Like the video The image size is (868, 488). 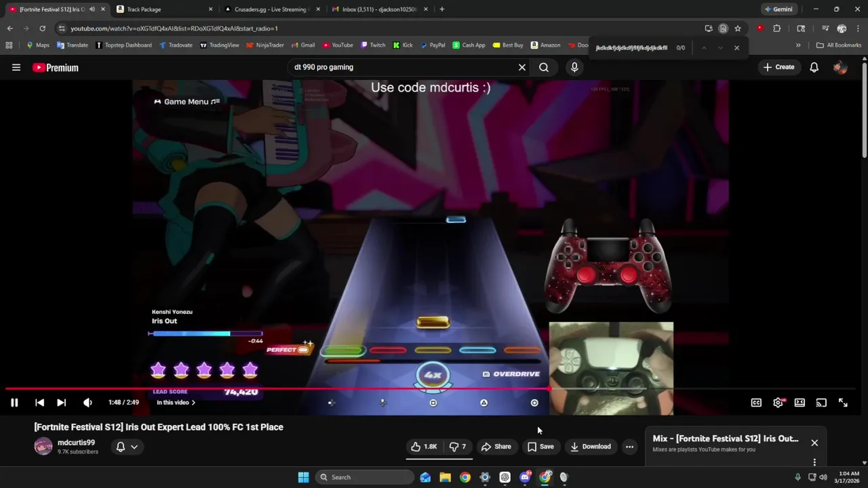pyautogui.click(x=424, y=447)
